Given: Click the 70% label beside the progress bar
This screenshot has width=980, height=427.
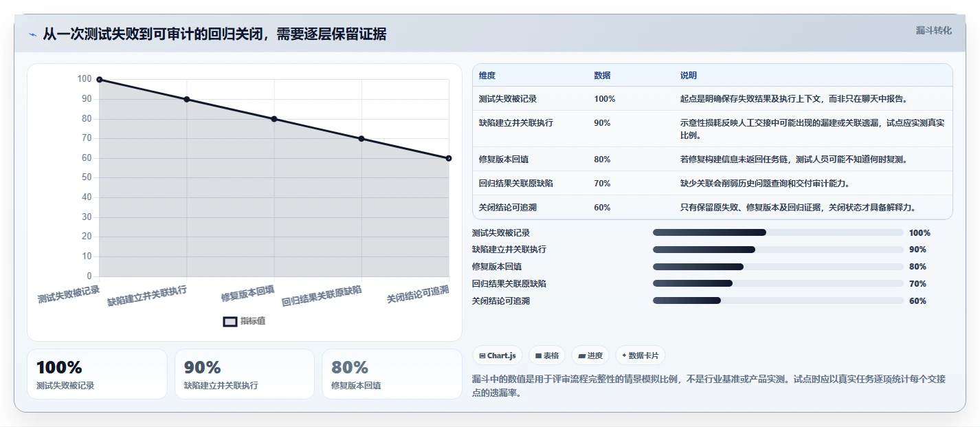Looking at the screenshot, I should click(917, 284).
